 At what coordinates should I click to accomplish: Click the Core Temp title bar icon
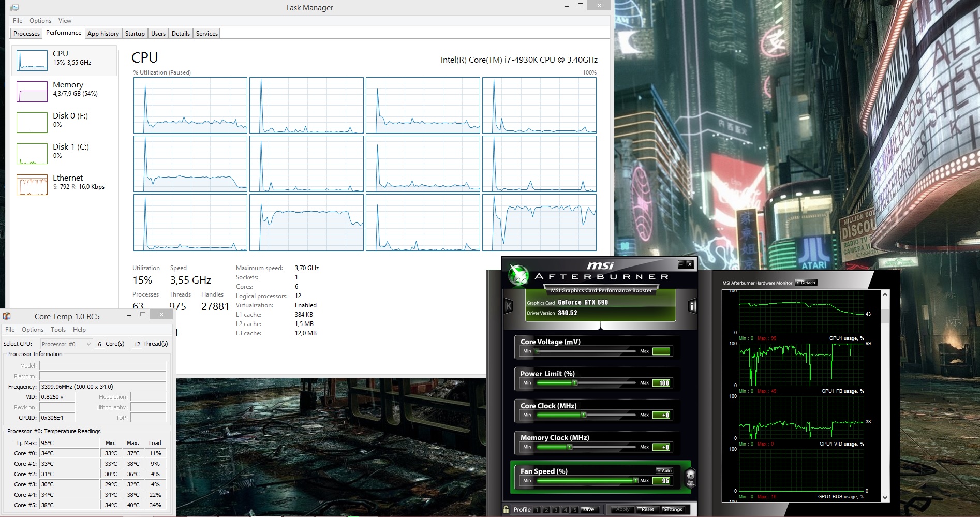pos(7,316)
